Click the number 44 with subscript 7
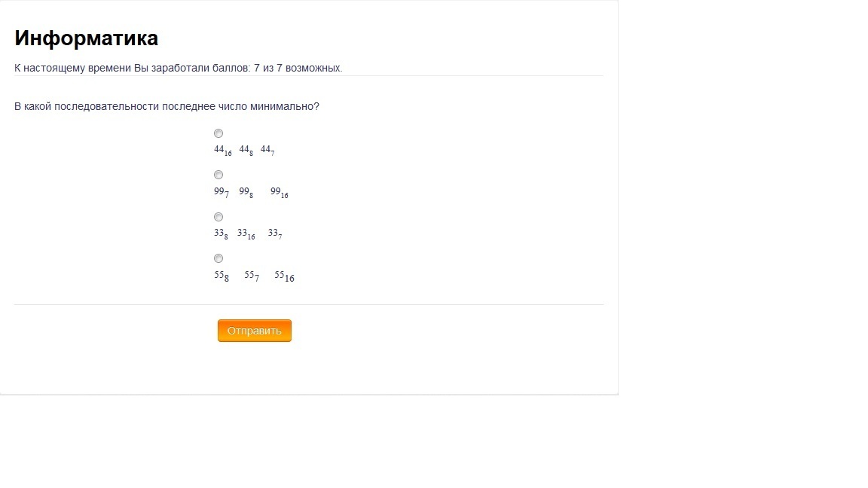The image size is (868, 488). point(267,151)
